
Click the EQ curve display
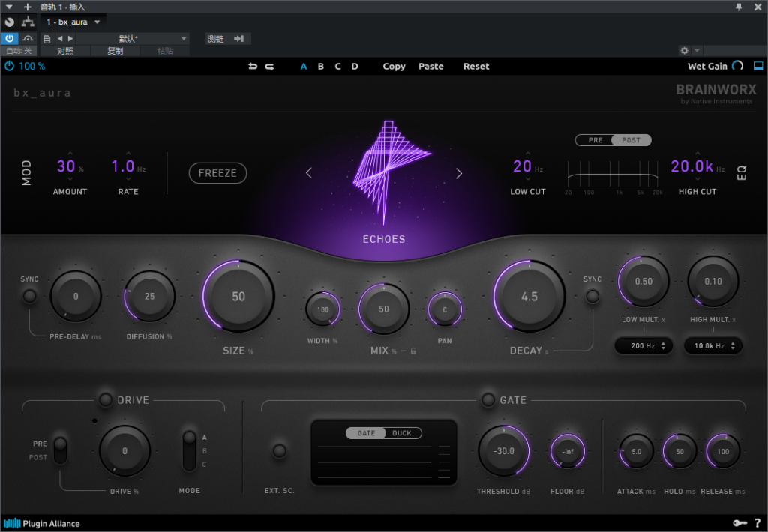click(613, 174)
